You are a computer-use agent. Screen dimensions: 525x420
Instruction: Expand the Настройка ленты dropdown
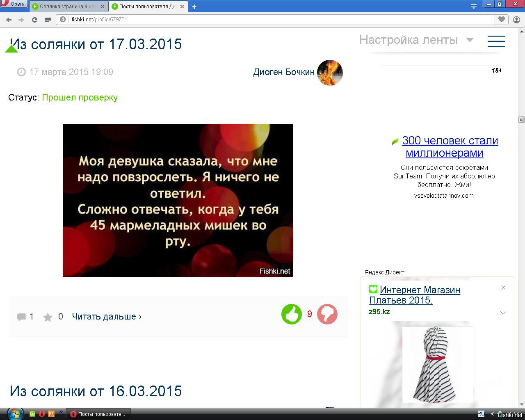coord(470,40)
